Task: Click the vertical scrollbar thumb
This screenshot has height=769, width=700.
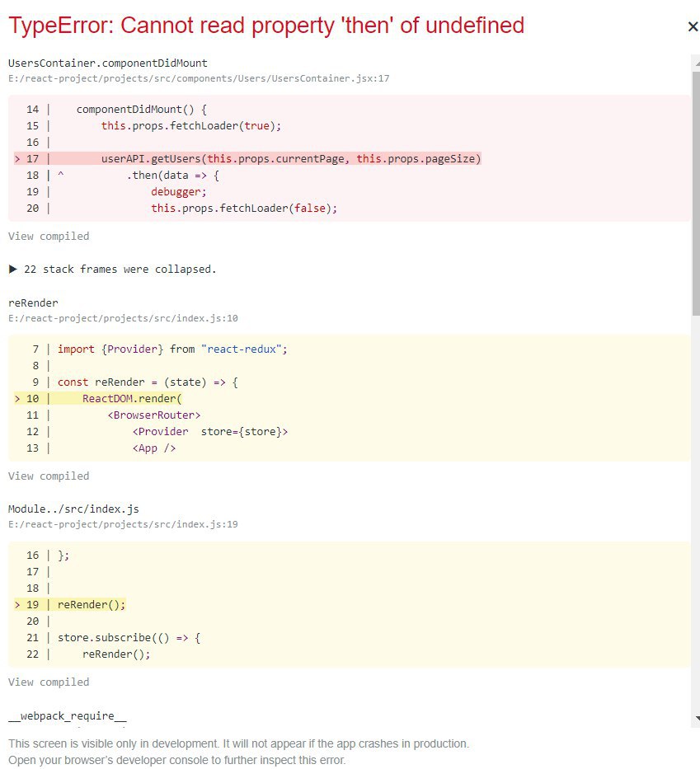Action: click(695, 190)
